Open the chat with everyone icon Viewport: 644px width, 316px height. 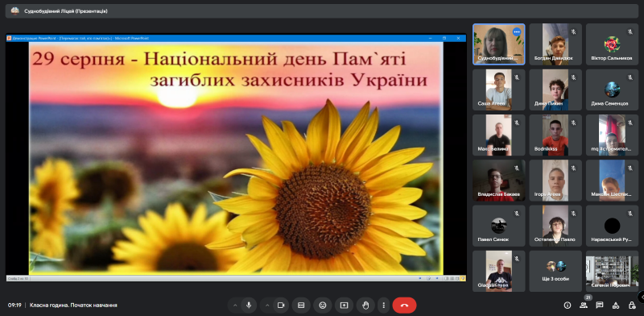pos(600,306)
